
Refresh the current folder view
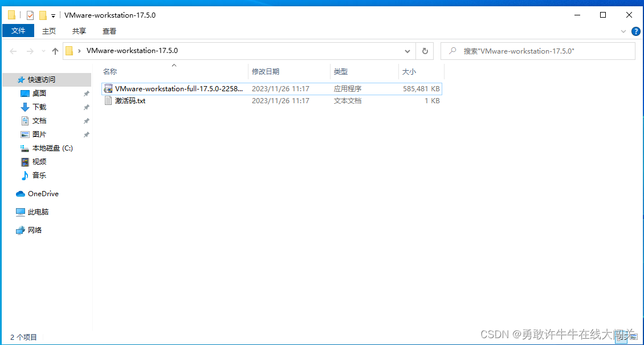tap(425, 51)
